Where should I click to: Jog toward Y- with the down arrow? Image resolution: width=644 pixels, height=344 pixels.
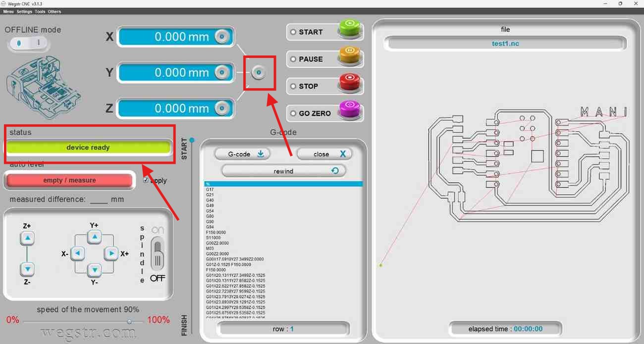(94, 270)
